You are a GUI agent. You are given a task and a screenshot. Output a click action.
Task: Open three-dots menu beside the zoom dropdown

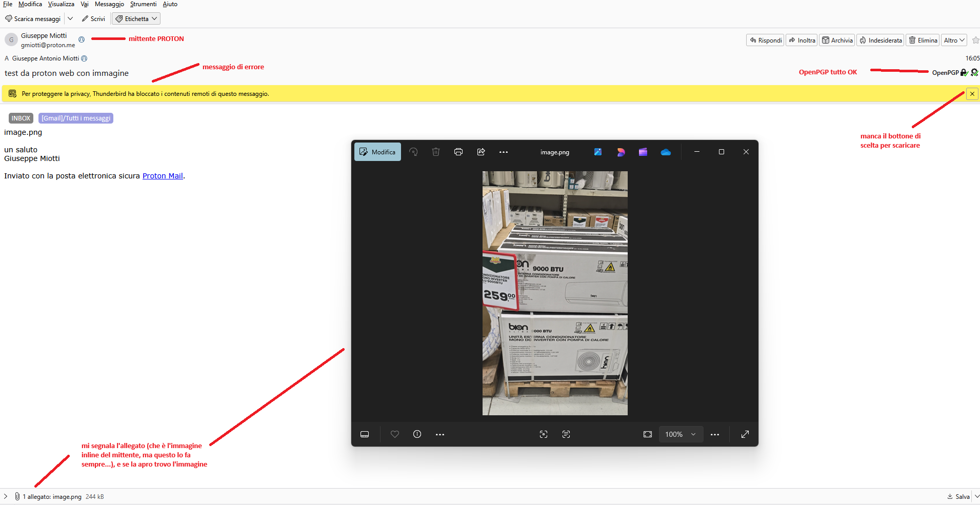click(715, 434)
